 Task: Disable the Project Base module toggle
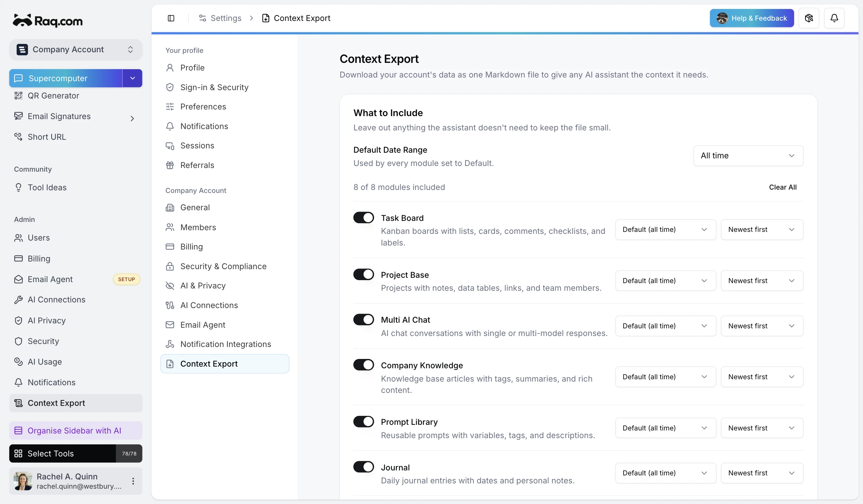363,274
